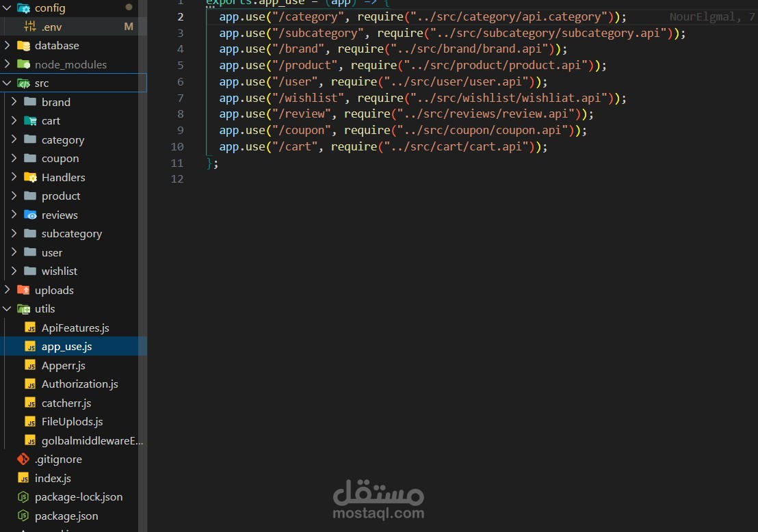Click the config folder icon
The image size is (758, 532).
[23, 8]
